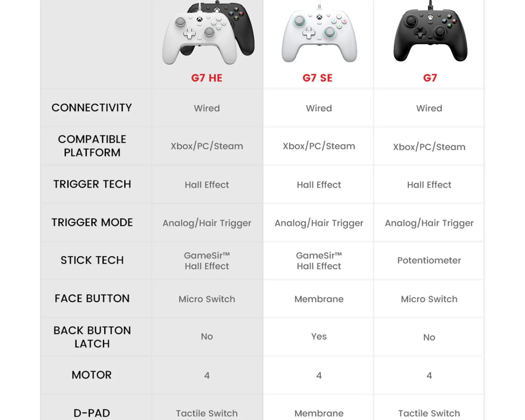Screen dimensions: 525x420
Task: Click the MOTOR row label
Action: (x=92, y=375)
